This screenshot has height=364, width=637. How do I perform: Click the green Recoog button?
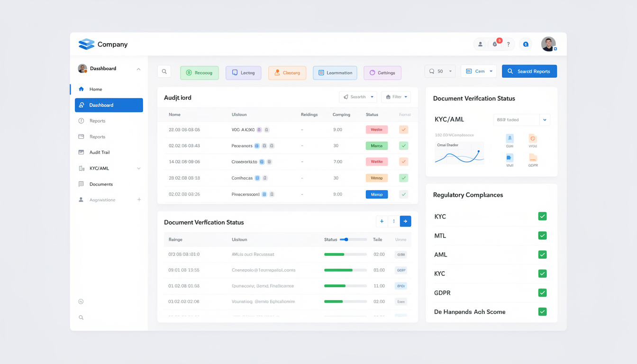point(199,73)
